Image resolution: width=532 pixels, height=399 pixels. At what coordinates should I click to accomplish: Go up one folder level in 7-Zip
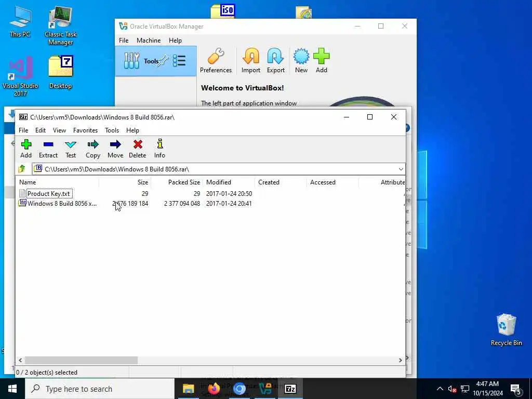pos(22,169)
